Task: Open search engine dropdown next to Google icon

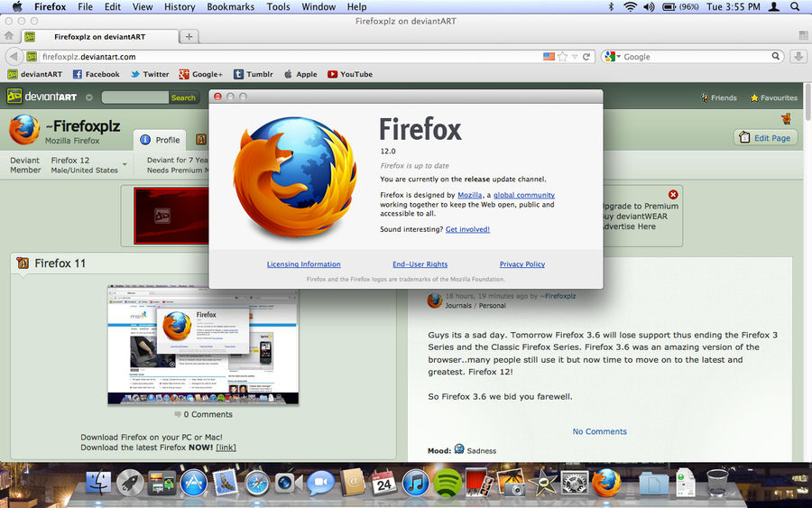Action: [x=618, y=57]
